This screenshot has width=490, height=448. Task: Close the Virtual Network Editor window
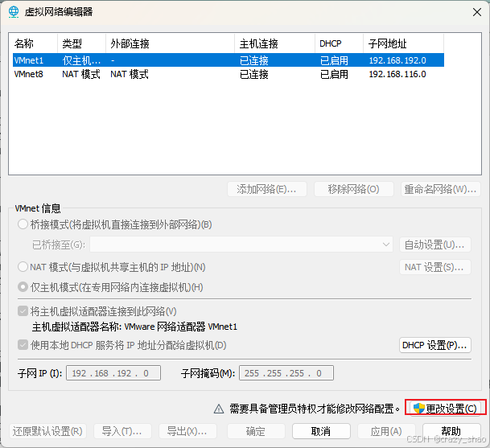point(477,12)
